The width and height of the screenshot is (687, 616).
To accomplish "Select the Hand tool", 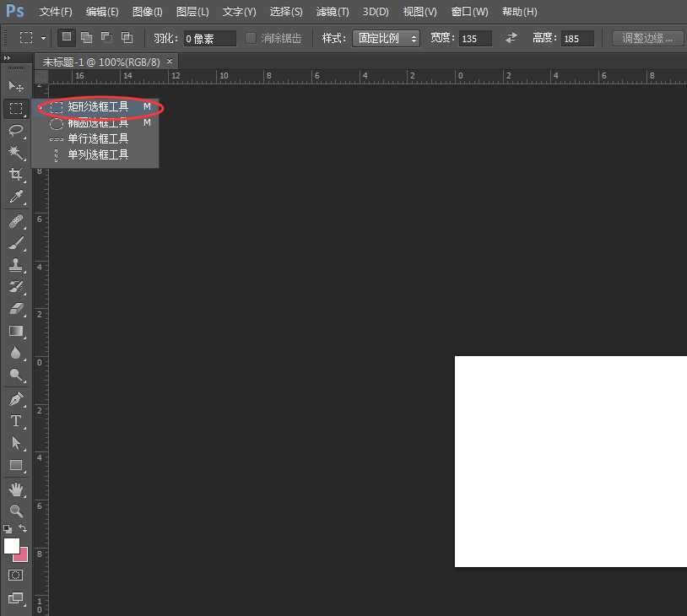I will click(x=15, y=489).
